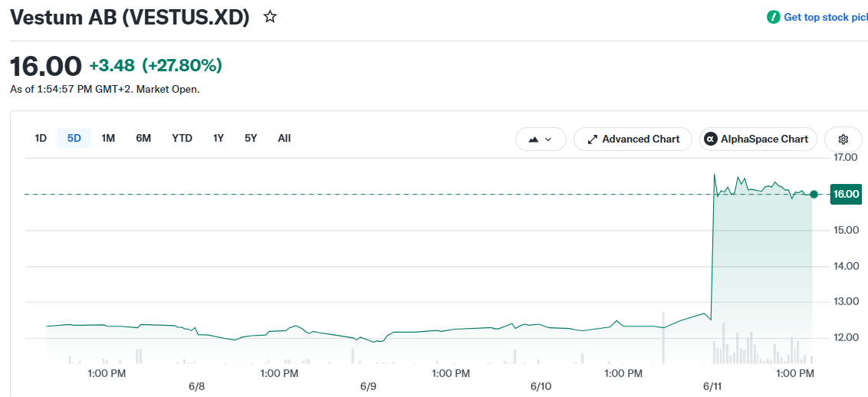The width and height of the screenshot is (868, 397).
Task: Select the 1D time range
Action: tap(41, 138)
